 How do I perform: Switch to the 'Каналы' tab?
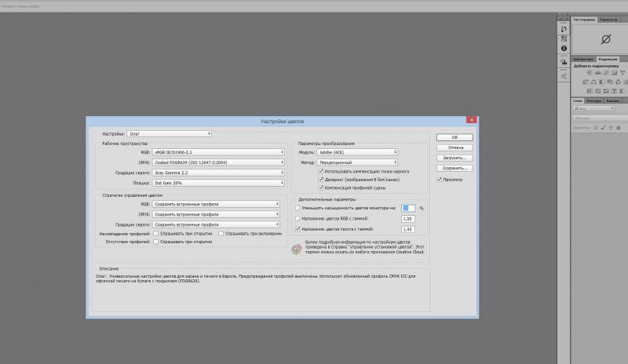point(613,101)
